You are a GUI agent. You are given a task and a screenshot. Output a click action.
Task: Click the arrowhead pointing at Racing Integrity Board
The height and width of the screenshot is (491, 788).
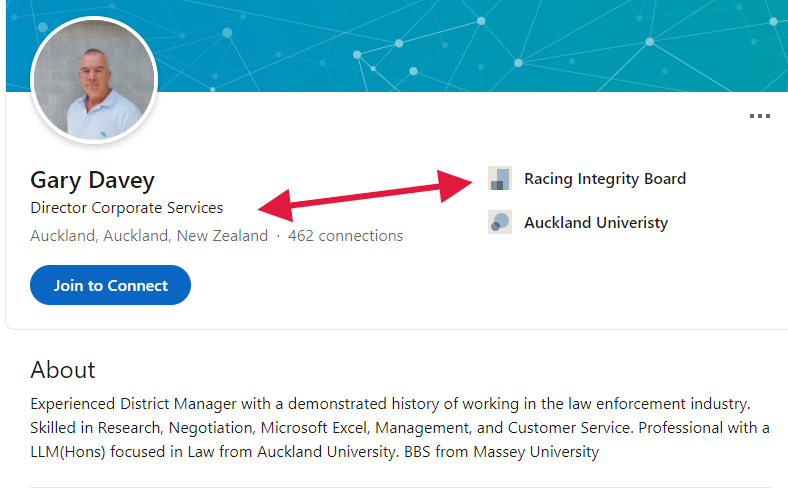454,185
